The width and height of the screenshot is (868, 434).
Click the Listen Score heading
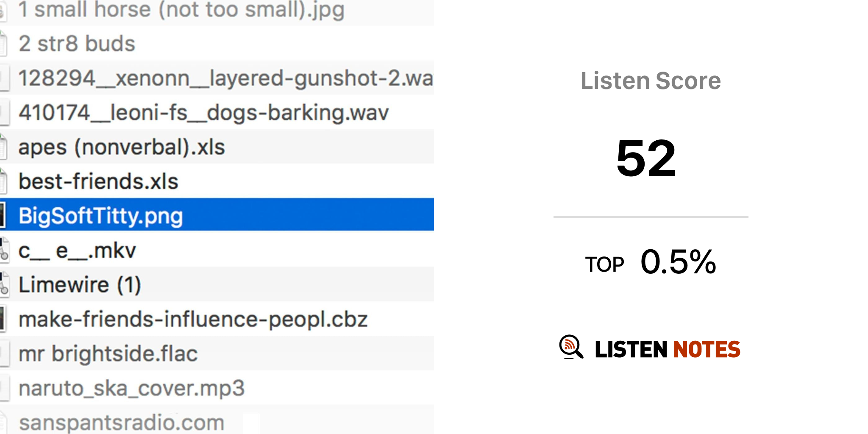coord(651,81)
